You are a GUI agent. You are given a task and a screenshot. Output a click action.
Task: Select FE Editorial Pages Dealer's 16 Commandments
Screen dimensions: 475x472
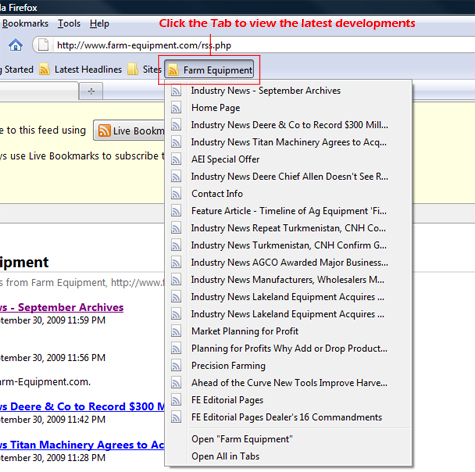pyautogui.click(x=289, y=417)
